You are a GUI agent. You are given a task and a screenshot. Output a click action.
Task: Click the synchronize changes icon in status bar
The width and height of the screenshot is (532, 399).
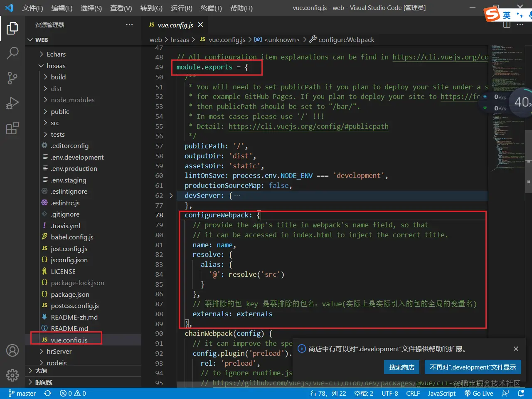tap(48, 393)
